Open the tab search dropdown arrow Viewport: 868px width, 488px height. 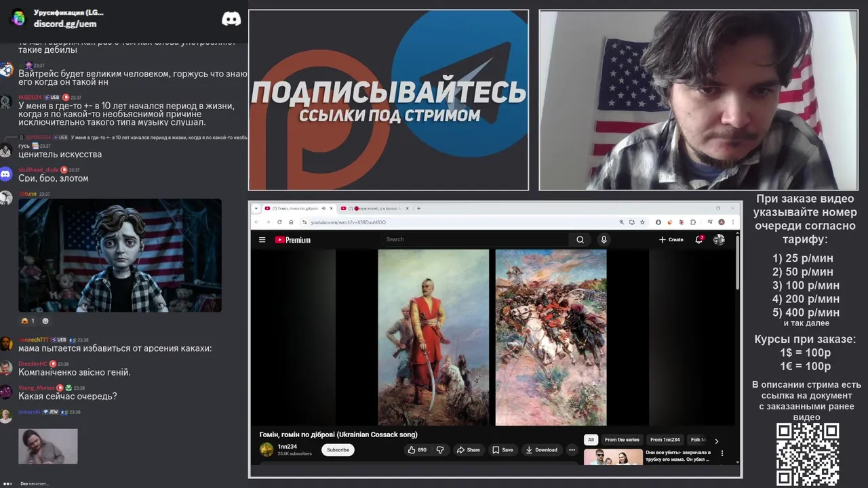pos(256,208)
